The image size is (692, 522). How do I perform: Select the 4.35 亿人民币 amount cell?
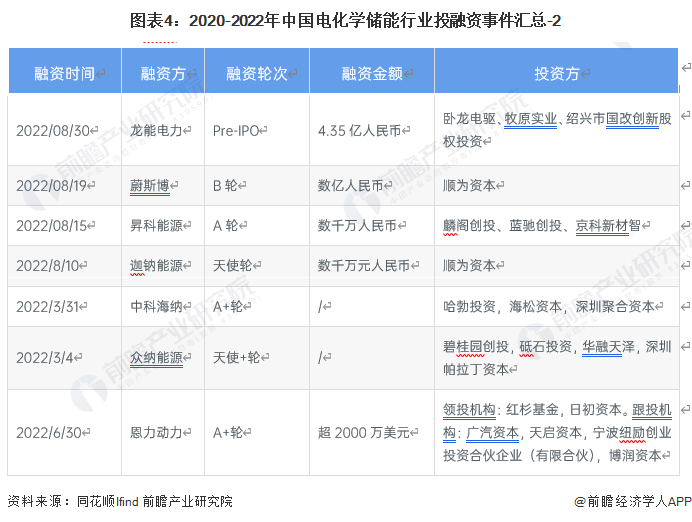tap(372, 130)
